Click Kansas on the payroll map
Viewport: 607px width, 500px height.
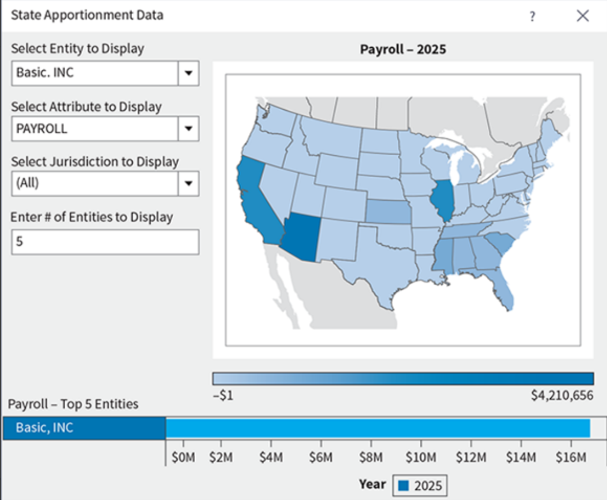click(386, 213)
